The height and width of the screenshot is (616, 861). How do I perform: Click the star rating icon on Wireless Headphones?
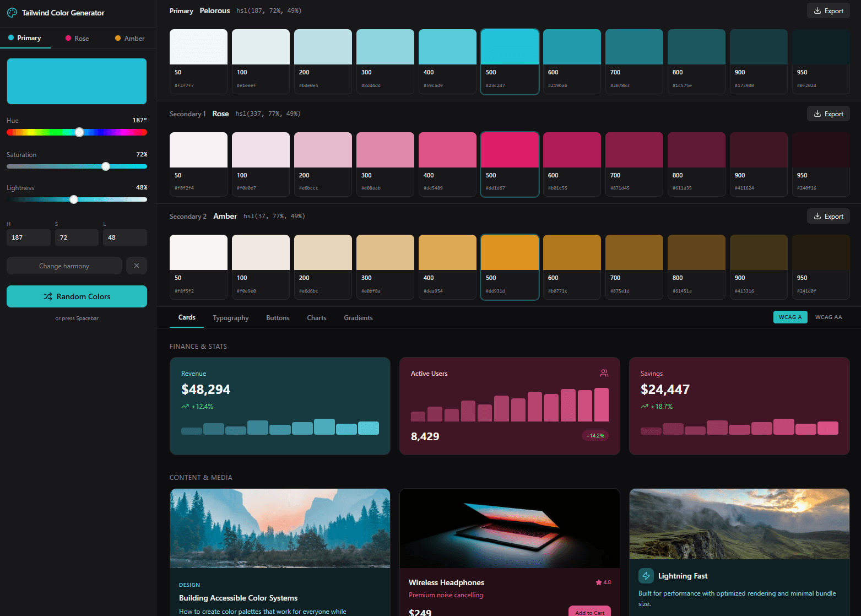coord(599,582)
